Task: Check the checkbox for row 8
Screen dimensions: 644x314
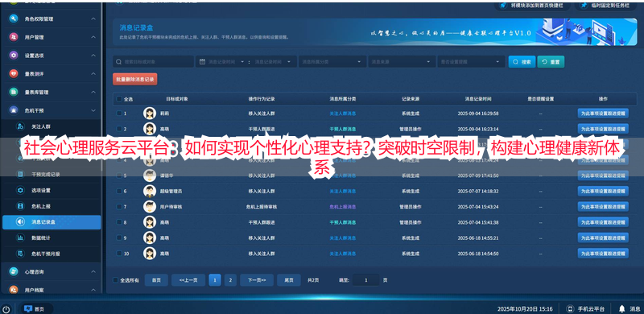Action: point(119,222)
